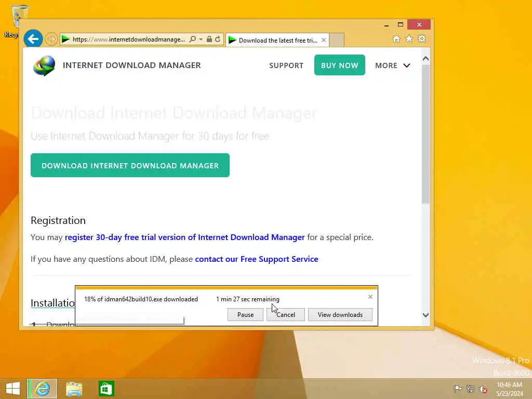Open contact our Free Support Service link
Image resolution: width=532 pixels, height=399 pixels.
(257, 259)
